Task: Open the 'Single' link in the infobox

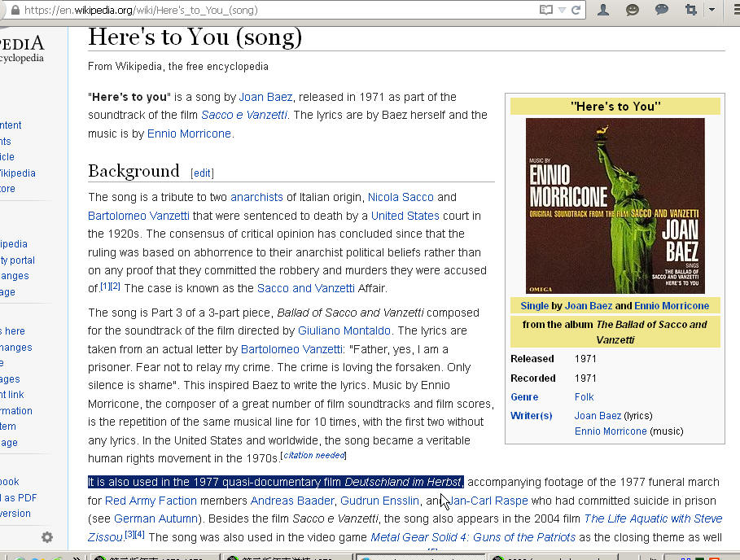Action: click(x=534, y=306)
